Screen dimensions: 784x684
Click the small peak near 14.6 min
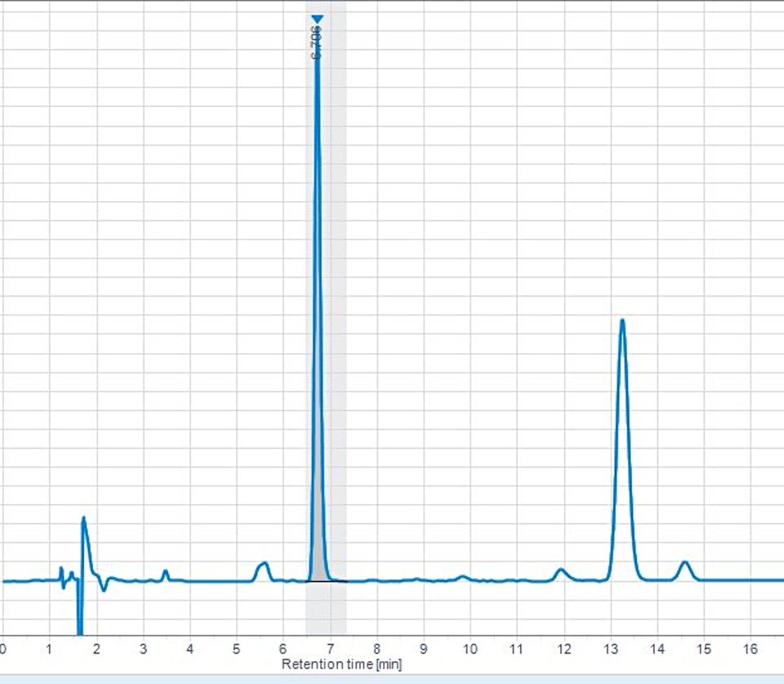pyautogui.click(x=685, y=563)
